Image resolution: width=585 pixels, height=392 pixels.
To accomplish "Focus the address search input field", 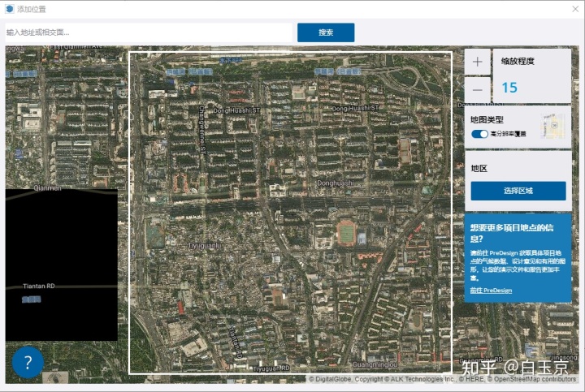I will (x=149, y=32).
